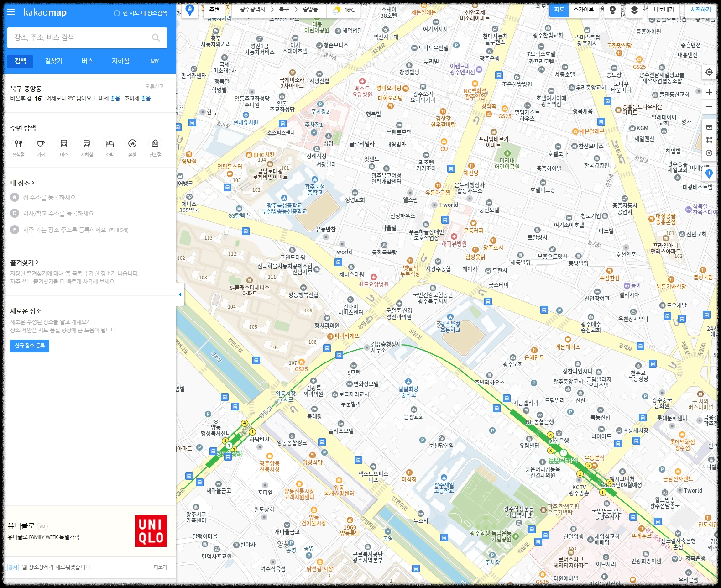Click 집 주소를 등록하세요 text
The height and width of the screenshot is (588, 721).
pos(50,197)
